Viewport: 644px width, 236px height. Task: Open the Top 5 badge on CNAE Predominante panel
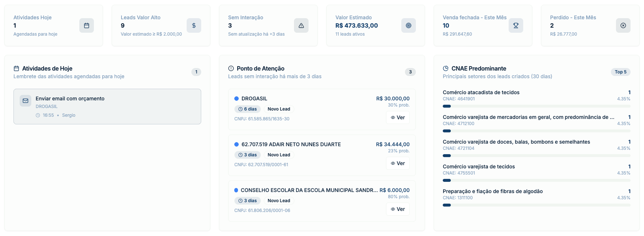click(x=620, y=72)
